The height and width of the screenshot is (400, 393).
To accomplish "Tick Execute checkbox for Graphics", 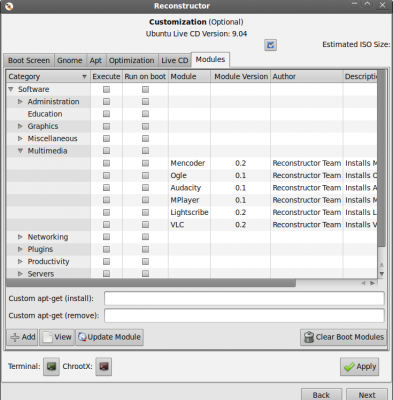I will click(106, 126).
